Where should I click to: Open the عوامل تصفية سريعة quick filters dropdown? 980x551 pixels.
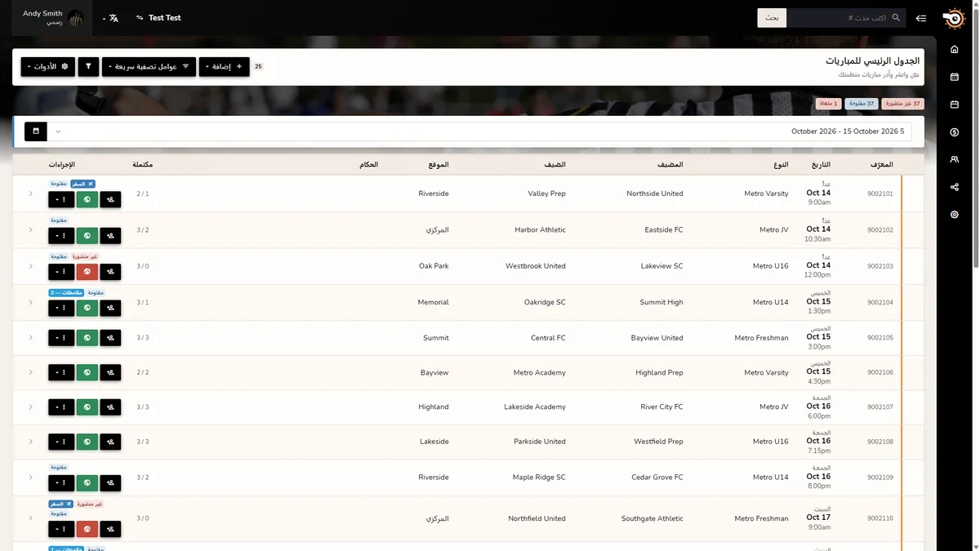pyautogui.click(x=149, y=66)
